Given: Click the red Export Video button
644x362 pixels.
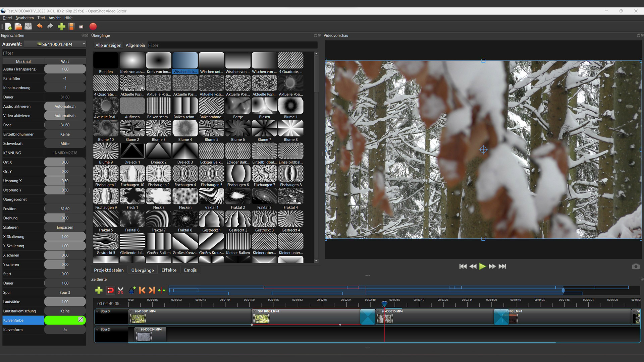Looking at the screenshot, I should (93, 26).
